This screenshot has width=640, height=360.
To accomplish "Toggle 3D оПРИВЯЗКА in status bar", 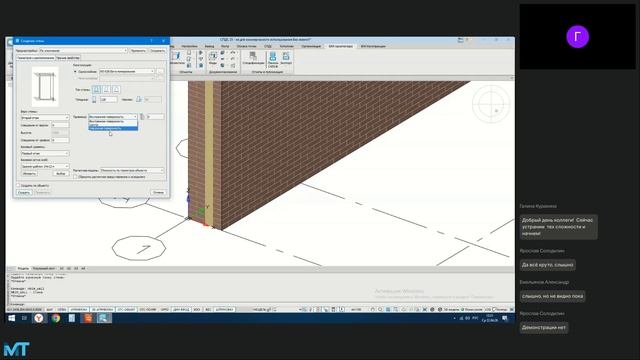I will click(102, 310).
